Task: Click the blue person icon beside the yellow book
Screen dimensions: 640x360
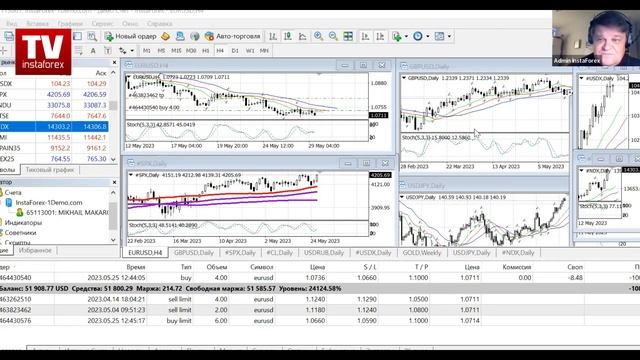Action: pyautogui.click(x=180, y=36)
